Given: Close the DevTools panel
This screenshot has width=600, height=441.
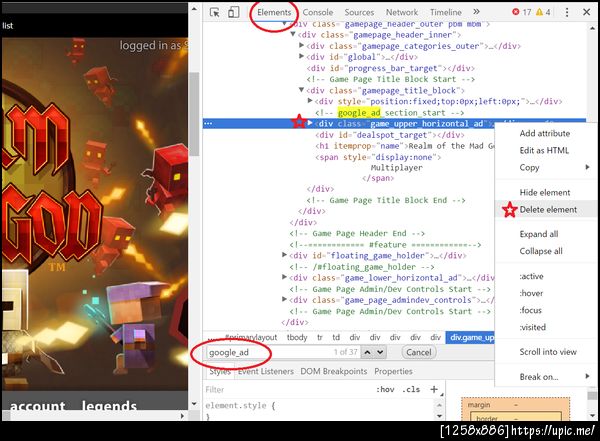Looking at the screenshot, I should point(586,12).
